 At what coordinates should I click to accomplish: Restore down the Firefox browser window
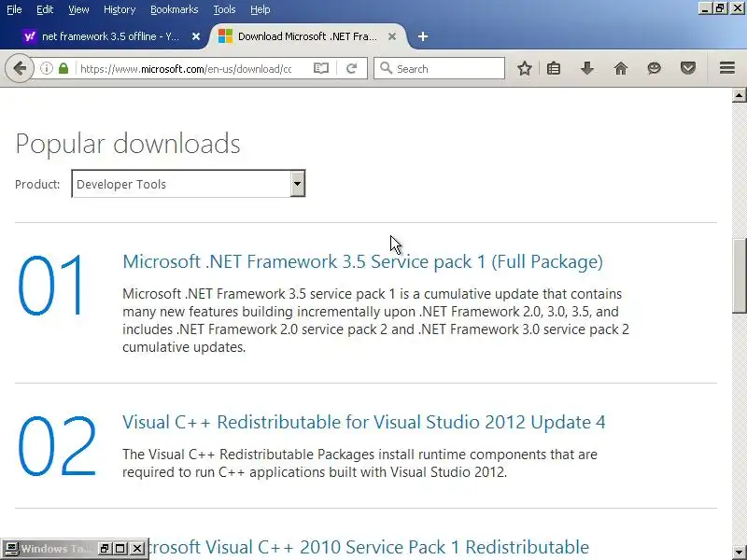coord(720,8)
